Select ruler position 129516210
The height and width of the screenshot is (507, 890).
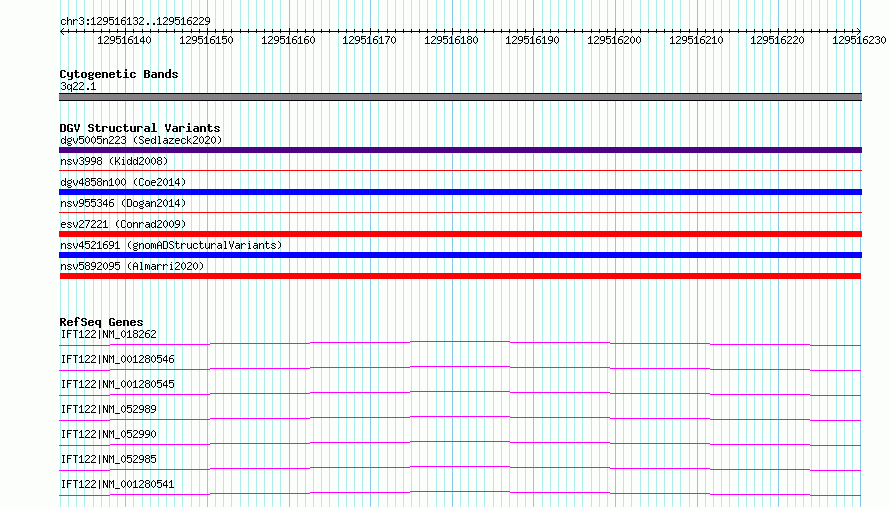tap(696, 40)
